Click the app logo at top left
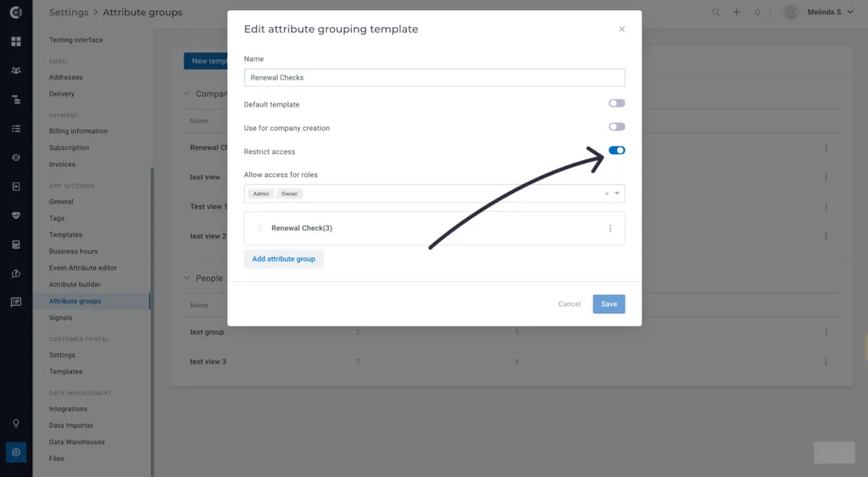This screenshot has height=477, width=868. coord(16,12)
